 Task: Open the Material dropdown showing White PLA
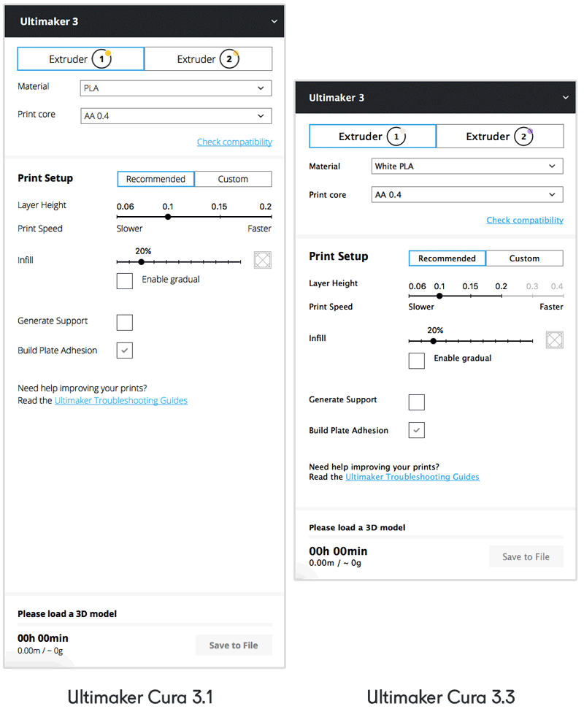(467, 166)
